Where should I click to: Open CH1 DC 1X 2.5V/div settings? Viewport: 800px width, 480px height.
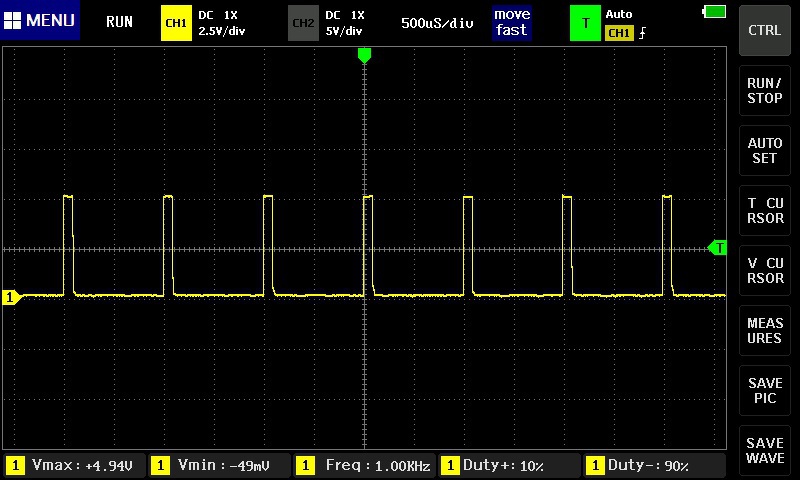point(221,23)
